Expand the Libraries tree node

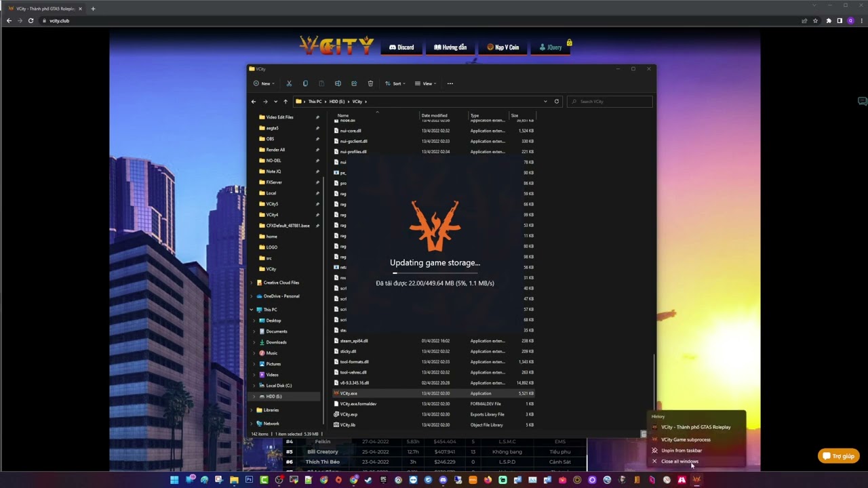pyautogui.click(x=252, y=410)
